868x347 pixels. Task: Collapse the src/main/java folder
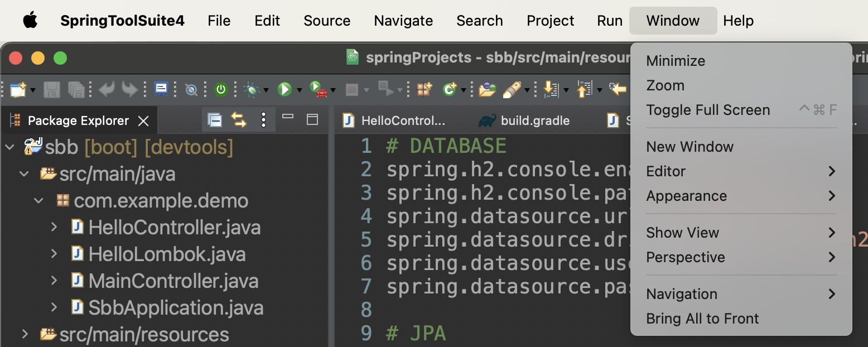tap(24, 174)
